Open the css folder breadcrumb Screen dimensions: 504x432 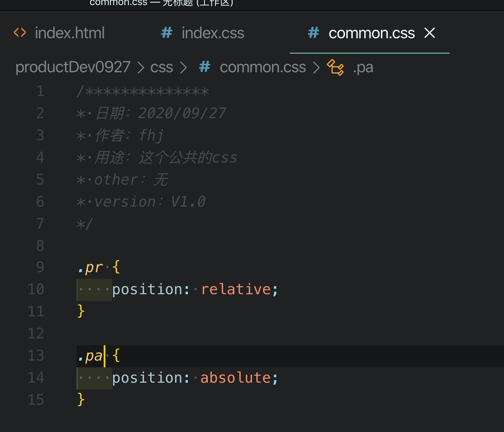click(161, 67)
